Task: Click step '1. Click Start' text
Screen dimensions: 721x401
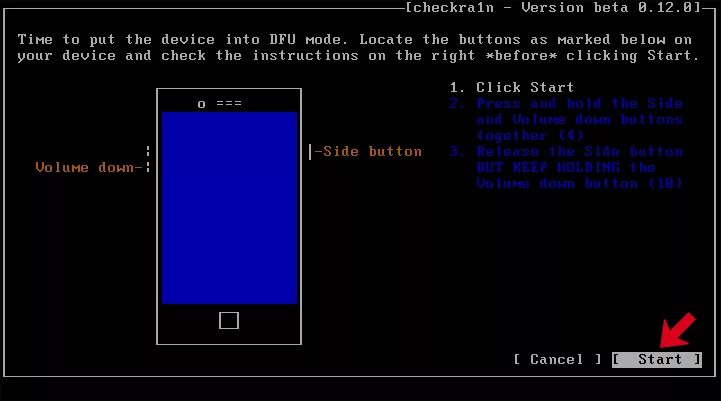Action: (512, 87)
